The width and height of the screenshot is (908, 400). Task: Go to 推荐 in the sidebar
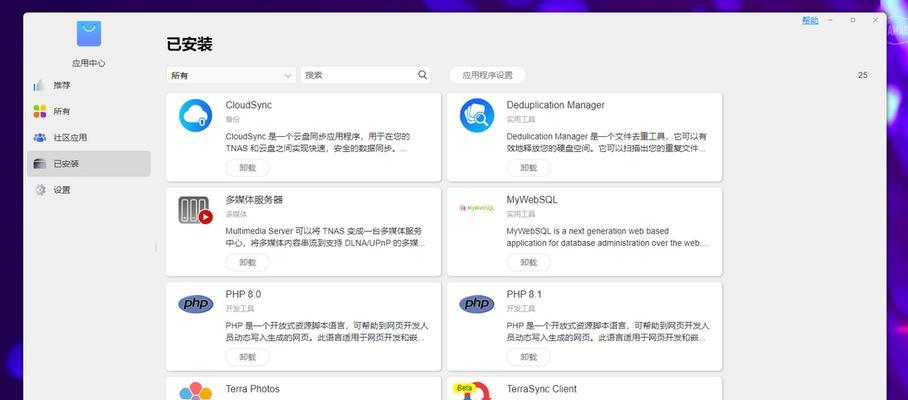pyautogui.click(x=89, y=85)
